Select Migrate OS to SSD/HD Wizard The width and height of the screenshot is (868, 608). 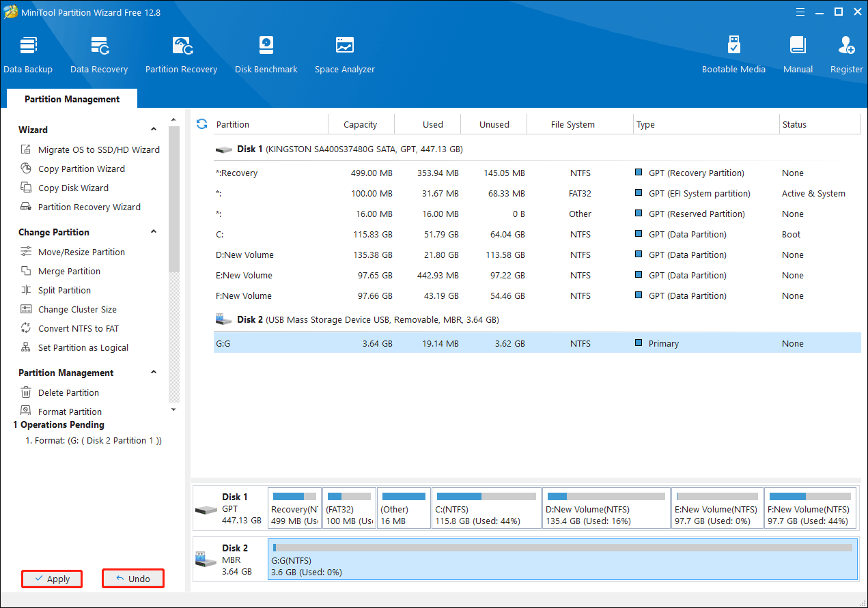pyautogui.click(x=98, y=149)
